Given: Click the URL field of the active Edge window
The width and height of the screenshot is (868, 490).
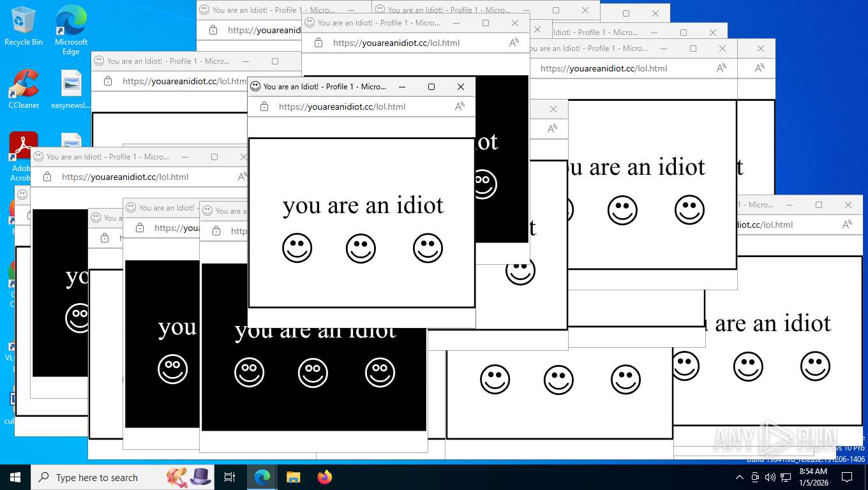Looking at the screenshot, I should click(342, 107).
